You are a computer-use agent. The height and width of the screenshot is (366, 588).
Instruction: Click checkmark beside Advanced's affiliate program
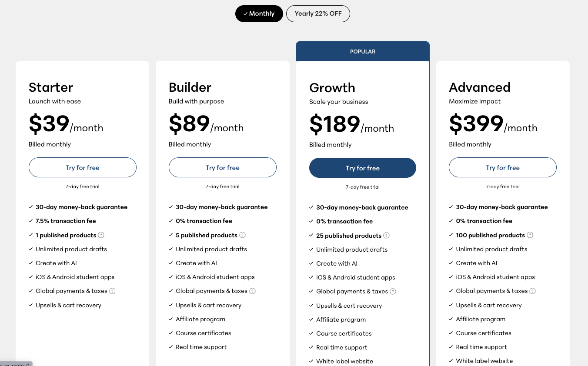pyautogui.click(x=451, y=319)
